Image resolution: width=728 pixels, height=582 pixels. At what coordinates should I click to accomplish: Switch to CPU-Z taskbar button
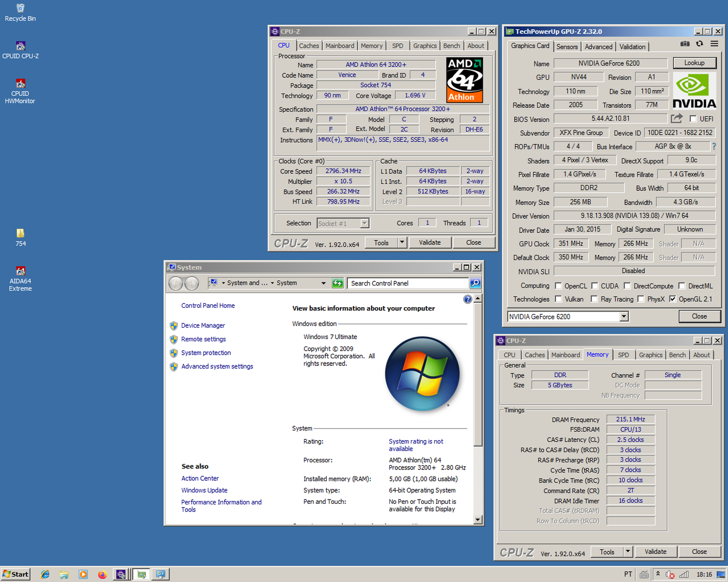[x=121, y=574]
